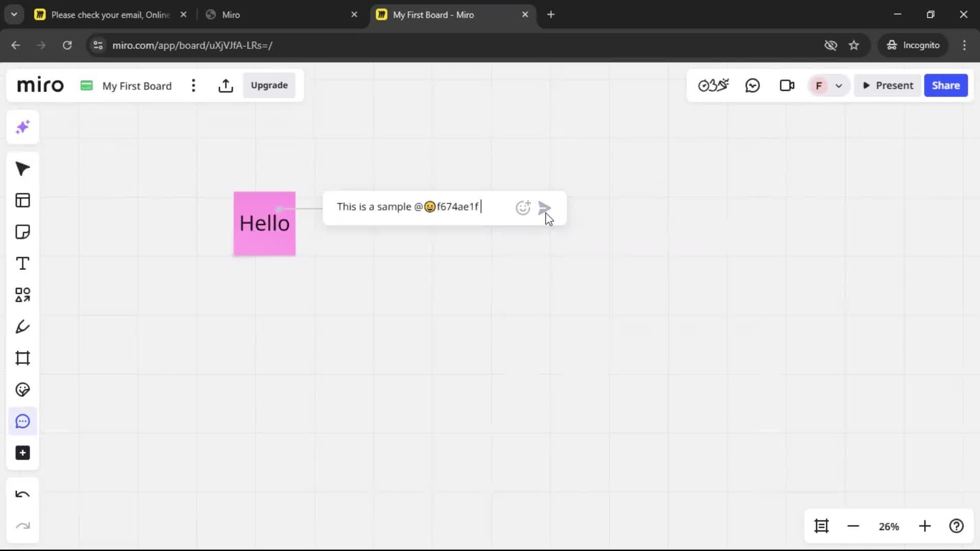980x551 pixels.
Task: Add emoji to the comment
Action: 523,208
